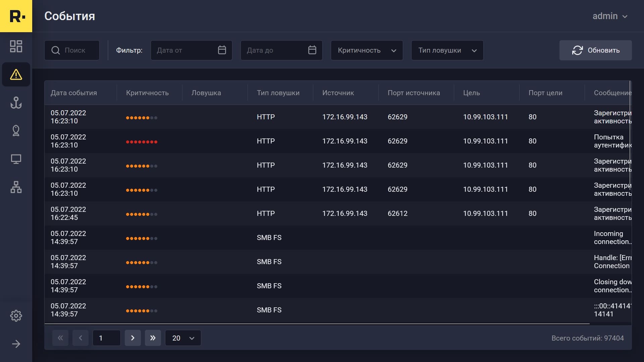644x362 pixels.
Task: Select the warning triangle events icon
Action: tap(16, 74)
